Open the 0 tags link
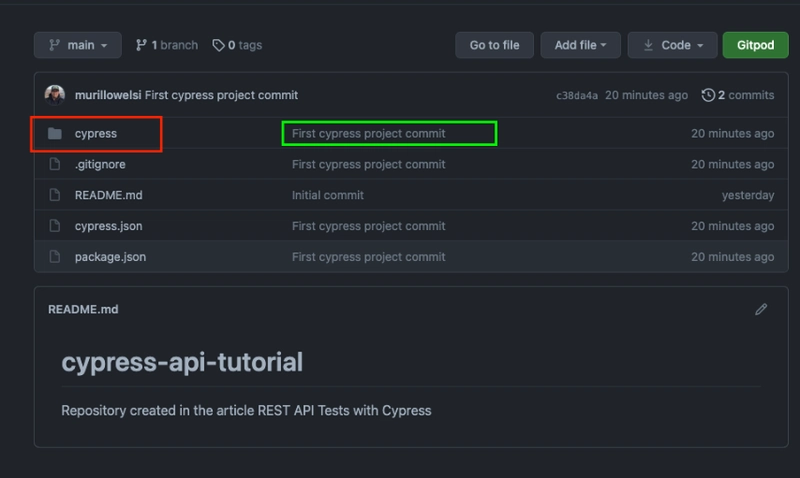The image size is (800, 478). click(x=237, y=45)
